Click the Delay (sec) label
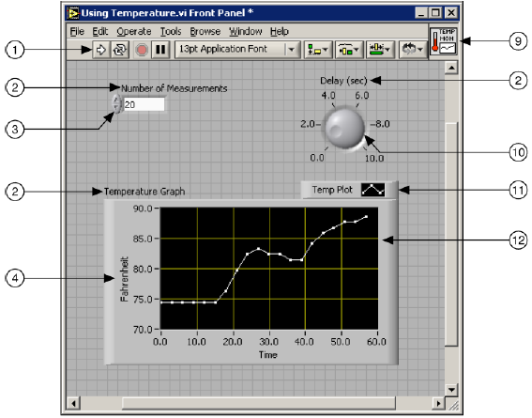 (343, 81)
